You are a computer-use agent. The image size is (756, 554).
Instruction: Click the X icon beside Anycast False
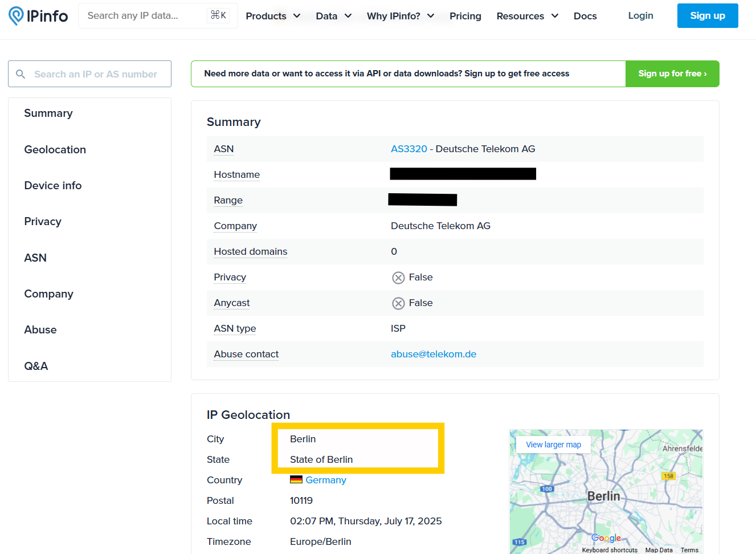(398, 303)
